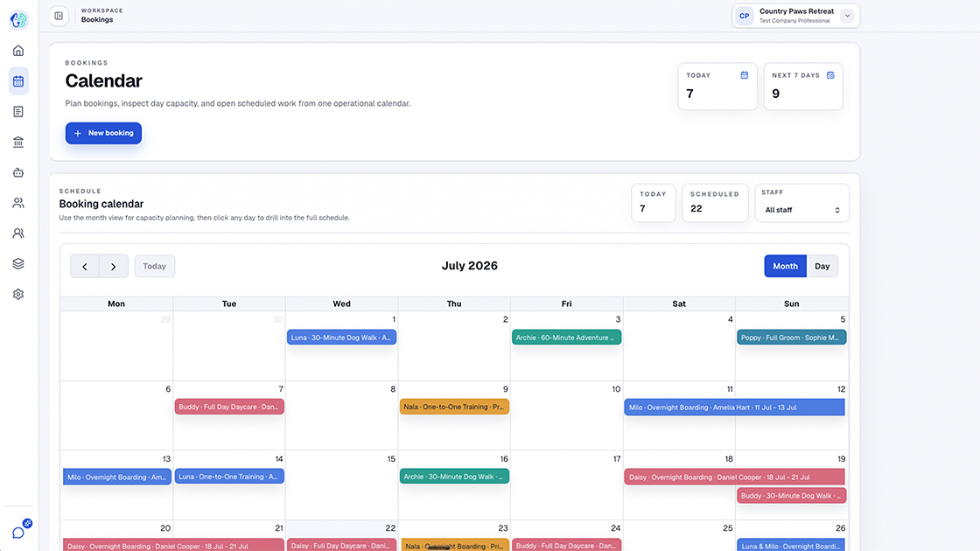This screenshot has height=551, width=980.
Task: Switch to the Month view
Action: pos(785,266)
